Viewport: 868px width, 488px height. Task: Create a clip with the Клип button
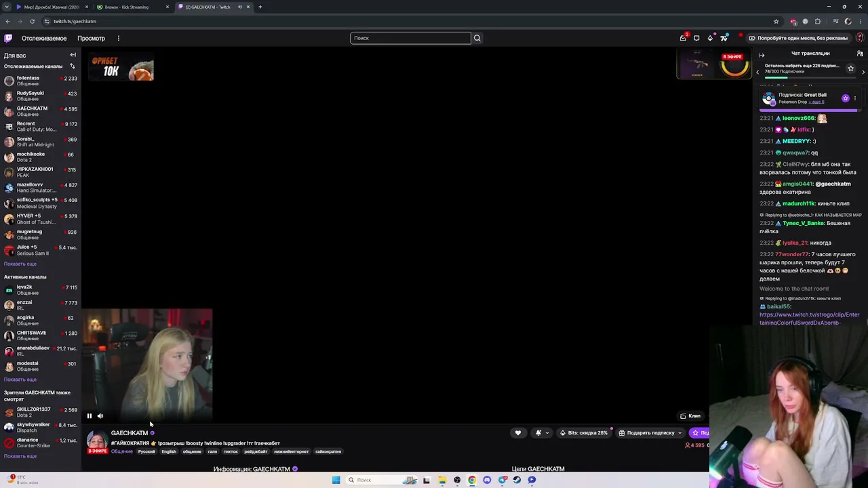690,416
